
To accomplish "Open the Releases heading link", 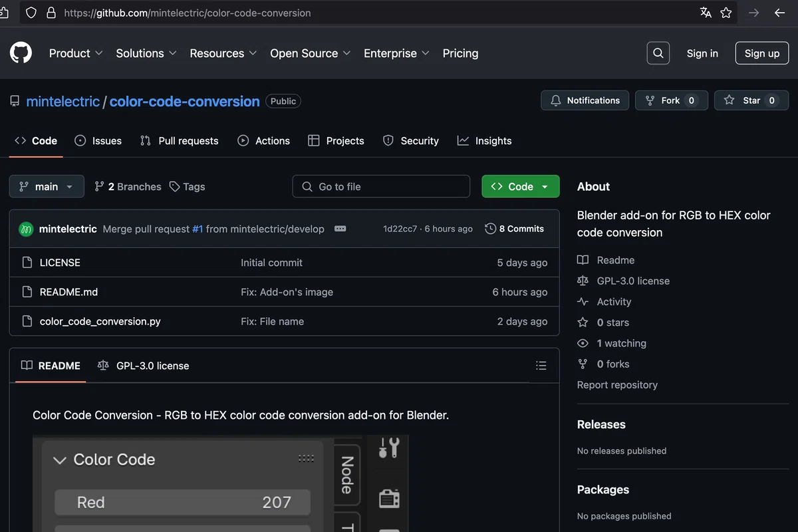I will point(601,424).
